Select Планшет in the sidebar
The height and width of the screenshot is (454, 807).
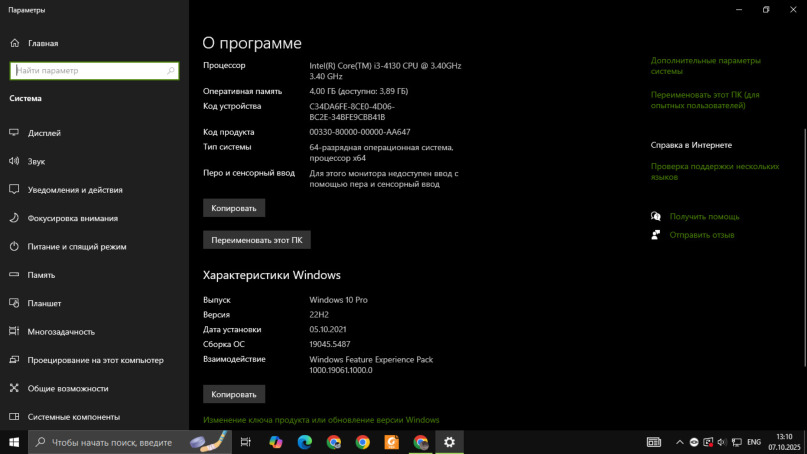tap(44, 303)
